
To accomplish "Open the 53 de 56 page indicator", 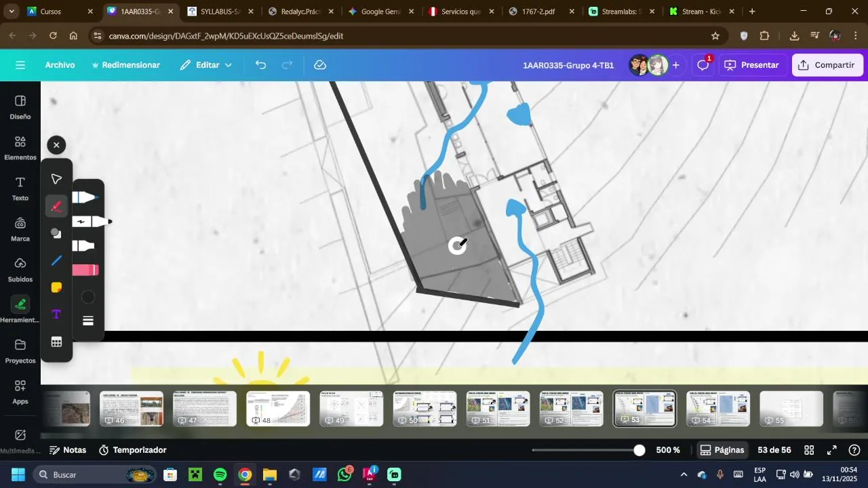I will (774, 450).
